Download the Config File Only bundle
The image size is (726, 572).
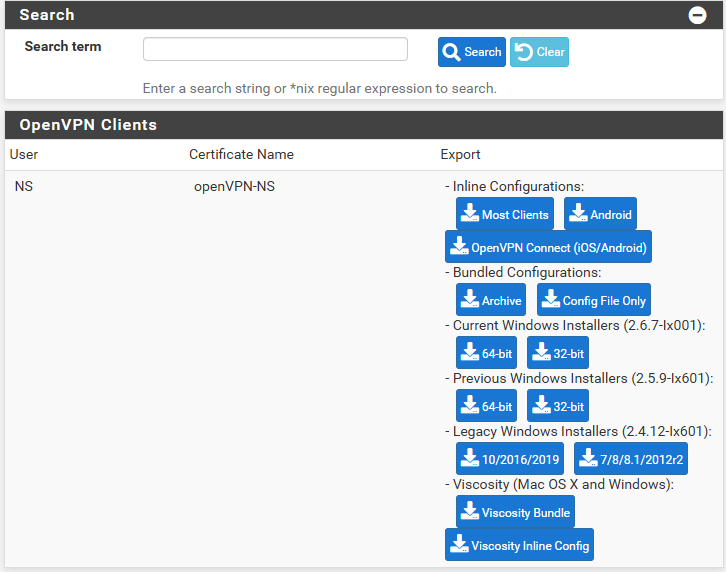coord(594,300)
